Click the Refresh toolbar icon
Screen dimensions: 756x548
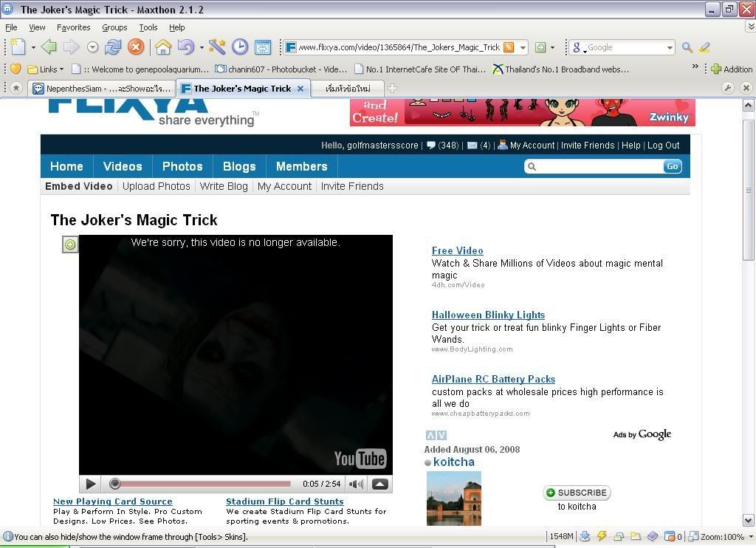click(113, 47)
